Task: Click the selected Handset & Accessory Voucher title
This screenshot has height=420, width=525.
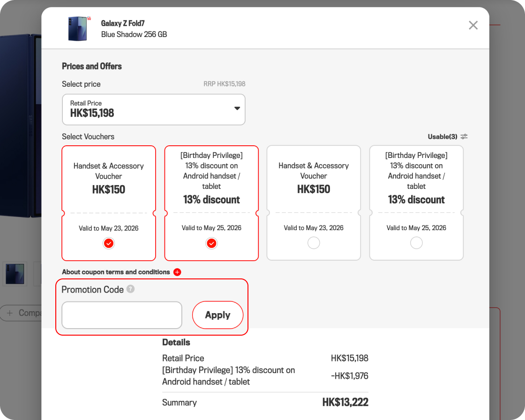Action: 109,171
